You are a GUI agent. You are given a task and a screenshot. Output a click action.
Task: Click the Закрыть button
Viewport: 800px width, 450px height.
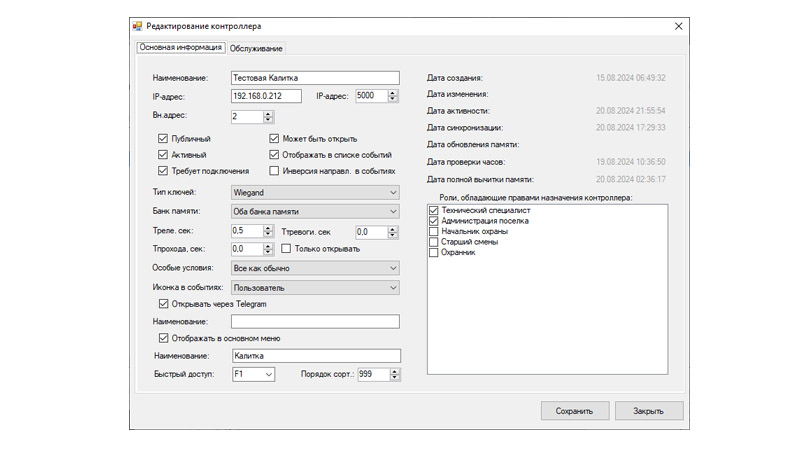pos(649,411)
